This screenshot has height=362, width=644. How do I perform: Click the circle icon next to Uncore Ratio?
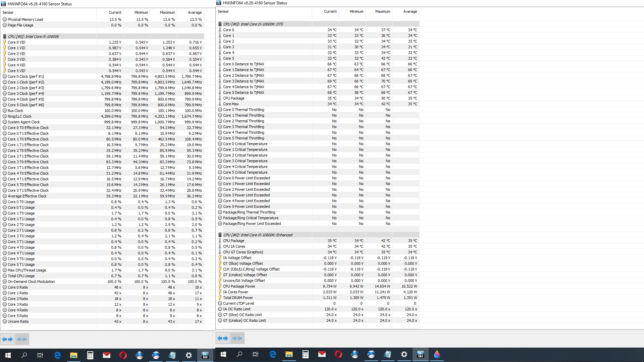5,321
